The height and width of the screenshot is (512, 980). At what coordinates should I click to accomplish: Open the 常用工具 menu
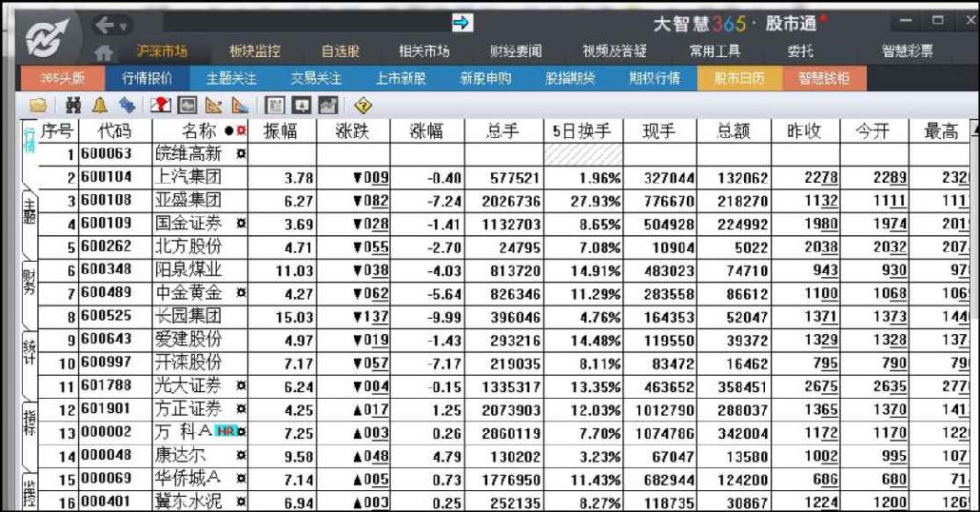pyautogui.click(x=715, y=50)
